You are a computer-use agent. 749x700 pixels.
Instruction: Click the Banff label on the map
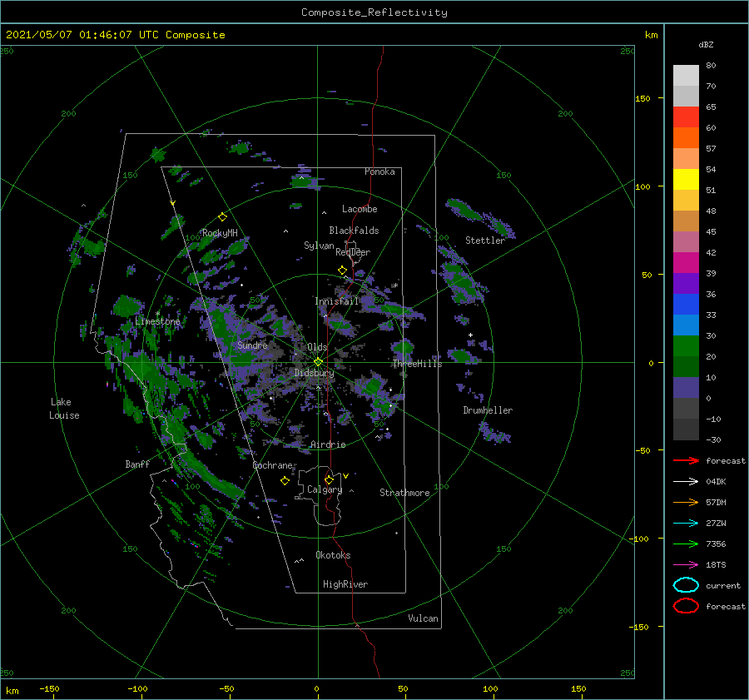[137, 464]
